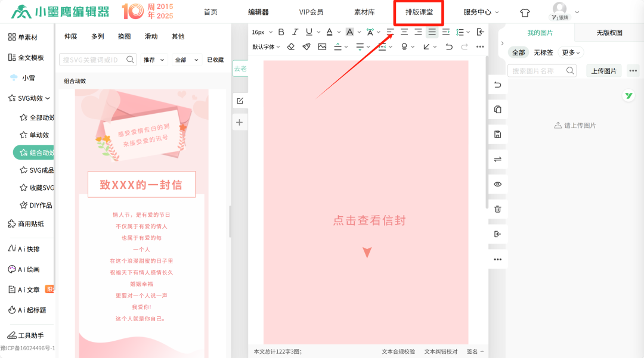Toggle italic text style
Screen dimensions: 644x358
[295, 32]
